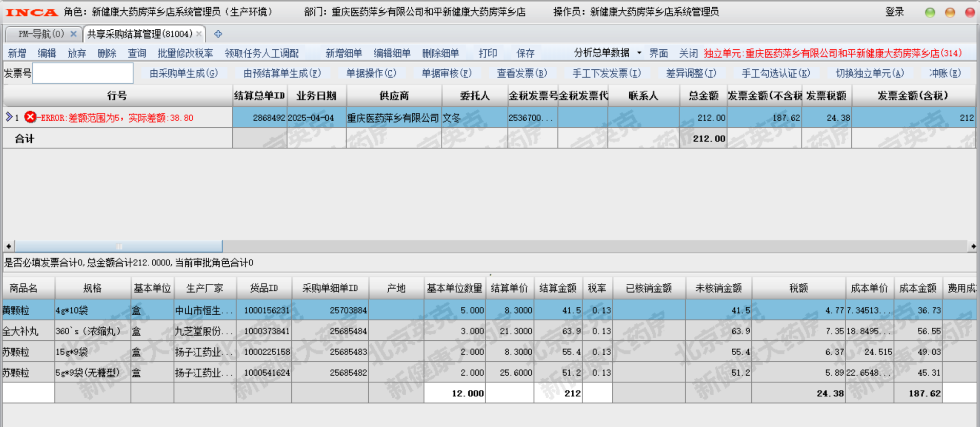The image size is (980, 427).
Task: Click the 成本单价 column header
Action: (x=869, y=288)
